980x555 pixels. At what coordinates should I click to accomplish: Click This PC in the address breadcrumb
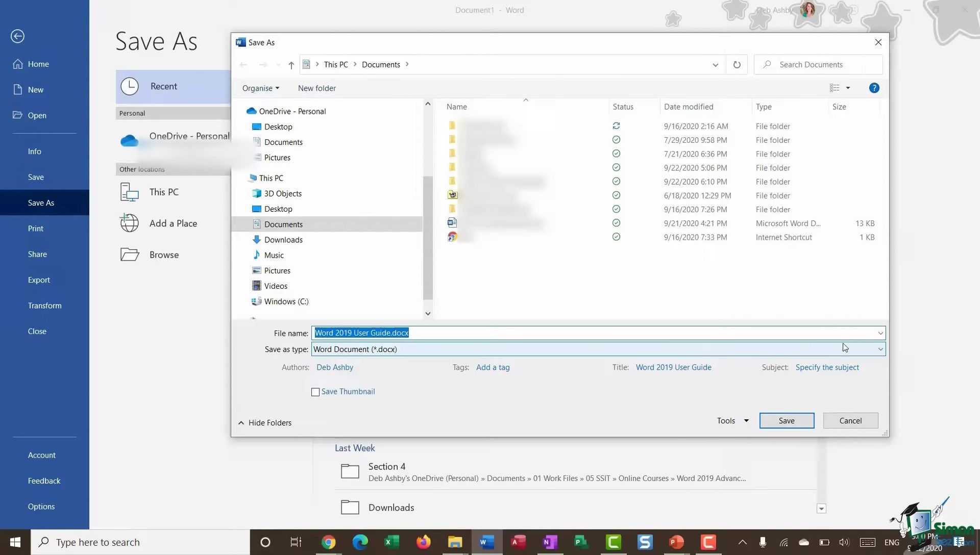336,65
